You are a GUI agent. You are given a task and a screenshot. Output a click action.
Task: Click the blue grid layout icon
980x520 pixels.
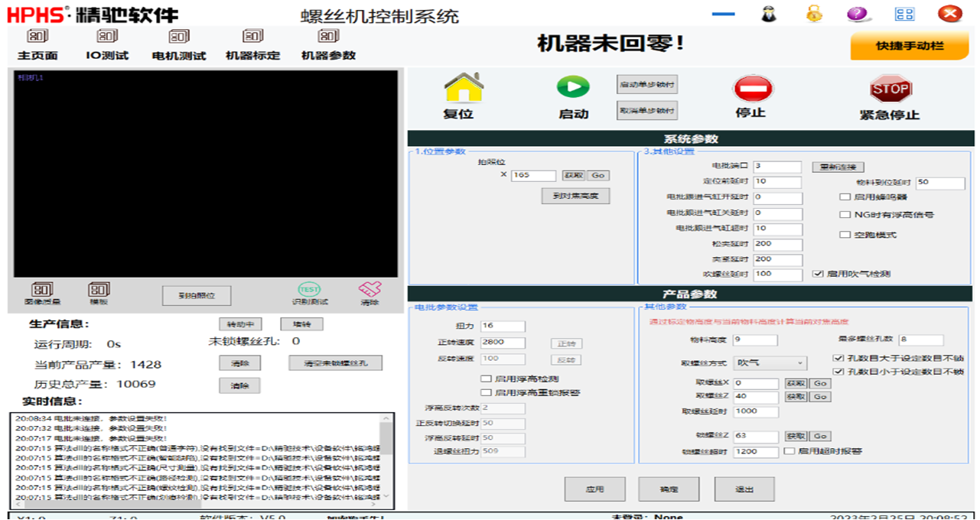coord(905,14)
